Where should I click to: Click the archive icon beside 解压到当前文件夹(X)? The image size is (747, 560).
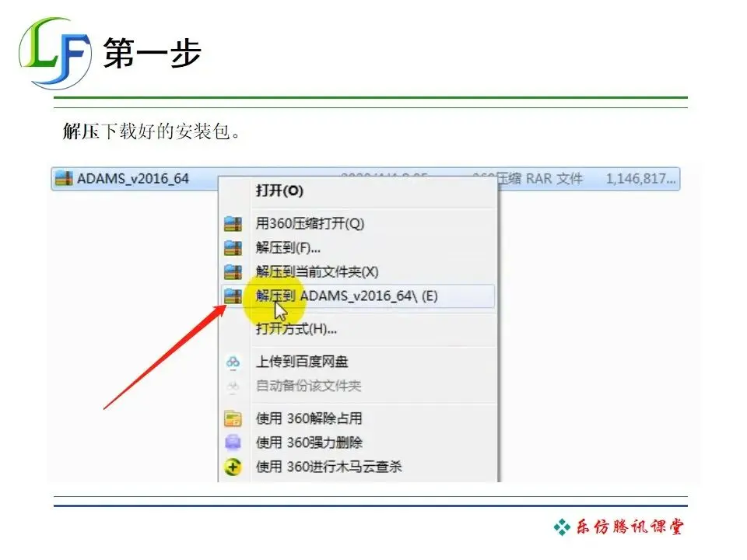click(x=233, y=272)
